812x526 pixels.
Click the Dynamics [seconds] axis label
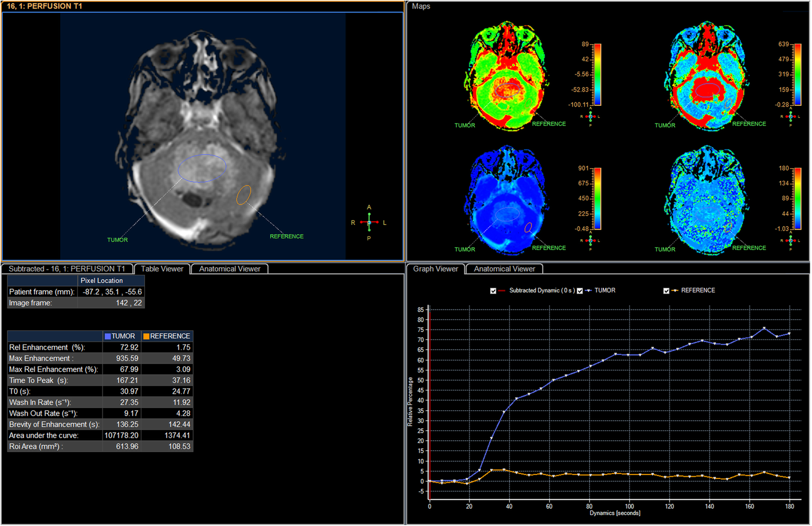click(x=615, y=513)
